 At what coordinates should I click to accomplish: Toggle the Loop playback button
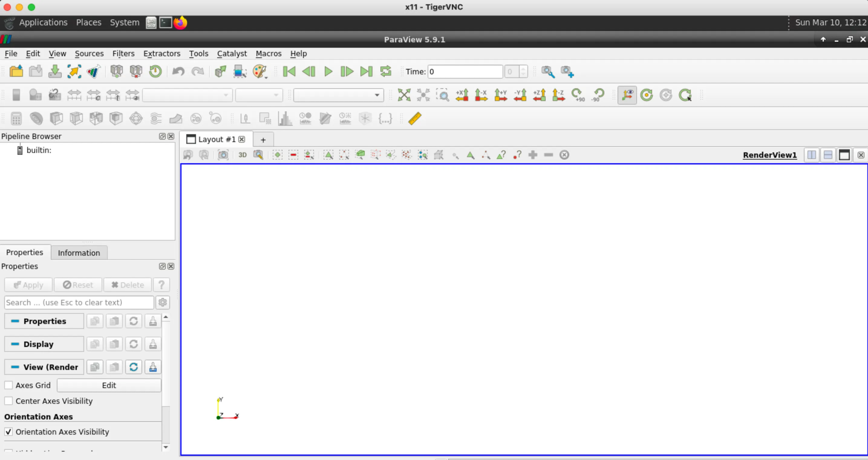click(x=386, y=71)
